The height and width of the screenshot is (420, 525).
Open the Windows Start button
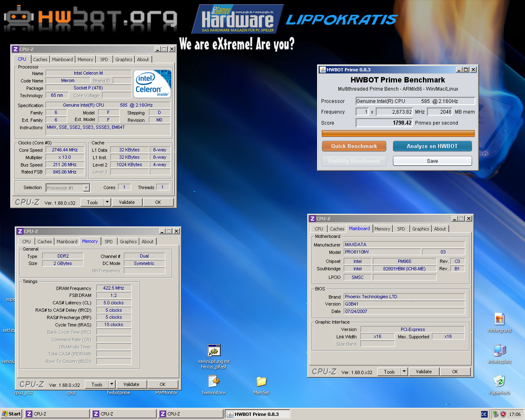[11, 414]
